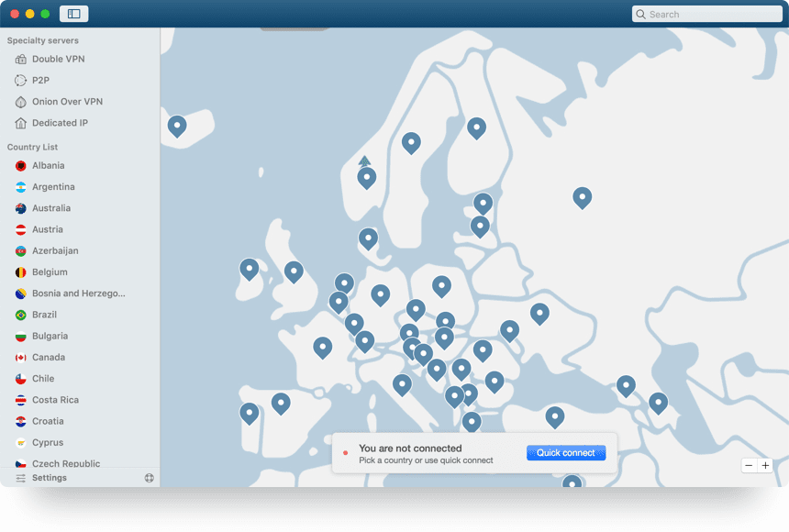Click the Moldova server pin
Viewport: 789px width, 532px height.
pos(510,331)
